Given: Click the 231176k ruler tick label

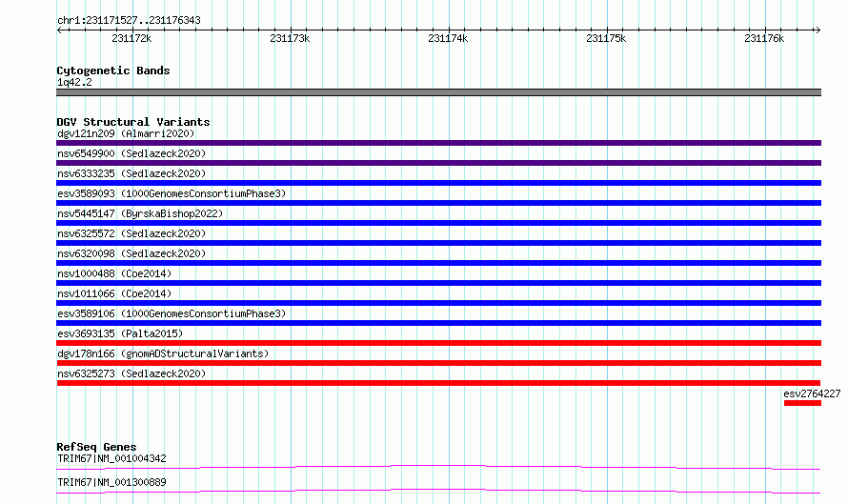Looking at the screenshot, I should (x=764, y=38).
